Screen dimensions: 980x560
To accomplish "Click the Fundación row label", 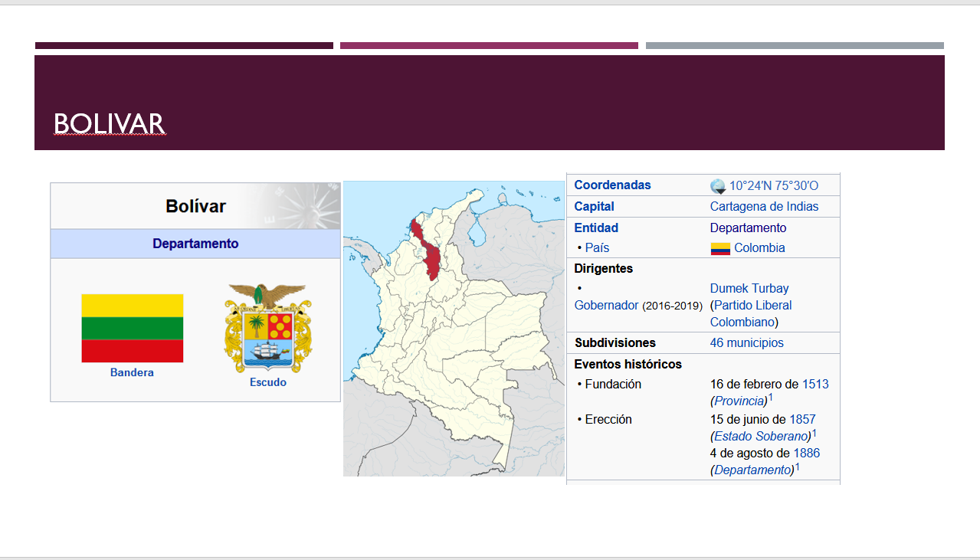I will click(x=613, y=385).
